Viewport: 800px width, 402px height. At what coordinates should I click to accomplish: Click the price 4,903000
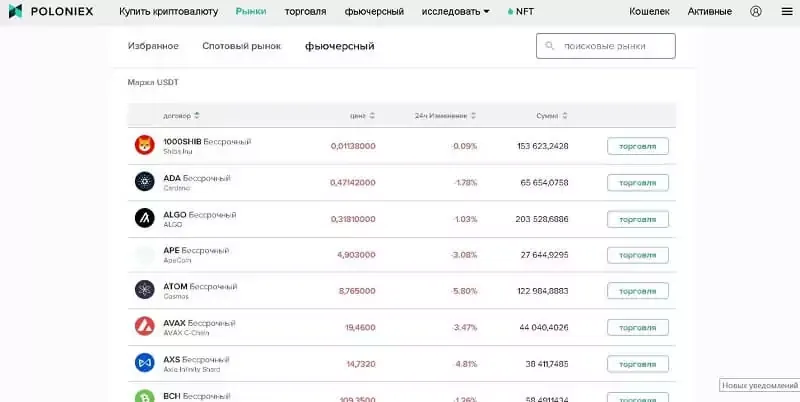(356, 255)
